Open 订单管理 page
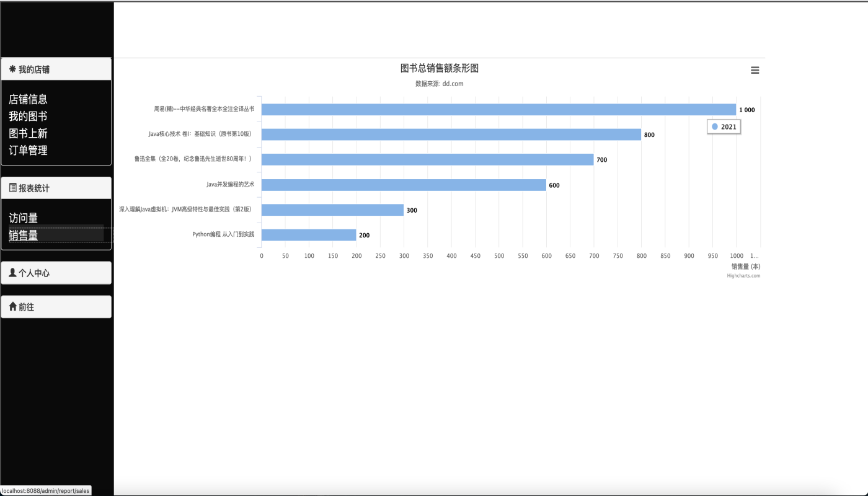 28,150
